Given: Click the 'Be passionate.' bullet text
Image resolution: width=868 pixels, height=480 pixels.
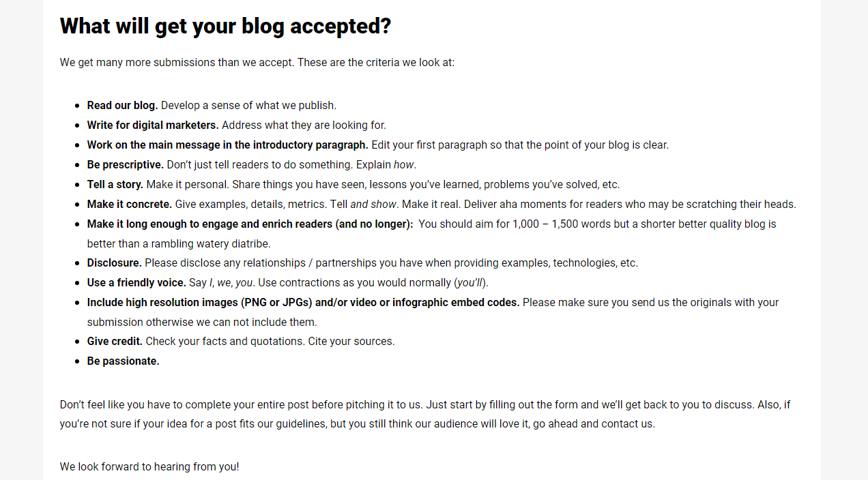Looking at the screenshot, I should coord(124,361).
